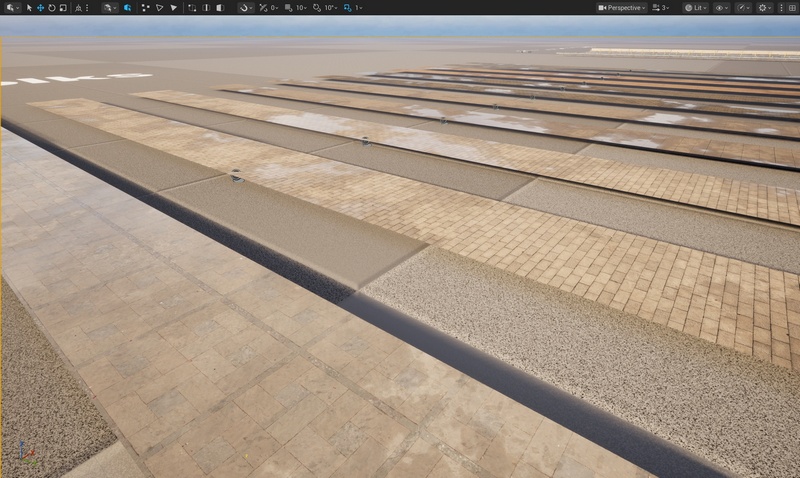Open the editor modes dropdown menu
Viewport: 800px width, 478px height.
(x=11, y=7)
